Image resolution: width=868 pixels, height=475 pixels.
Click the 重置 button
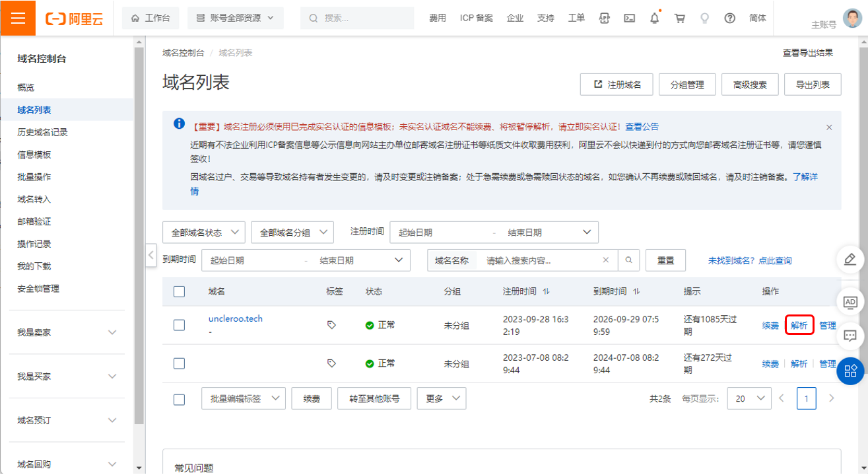coord(666,260)
